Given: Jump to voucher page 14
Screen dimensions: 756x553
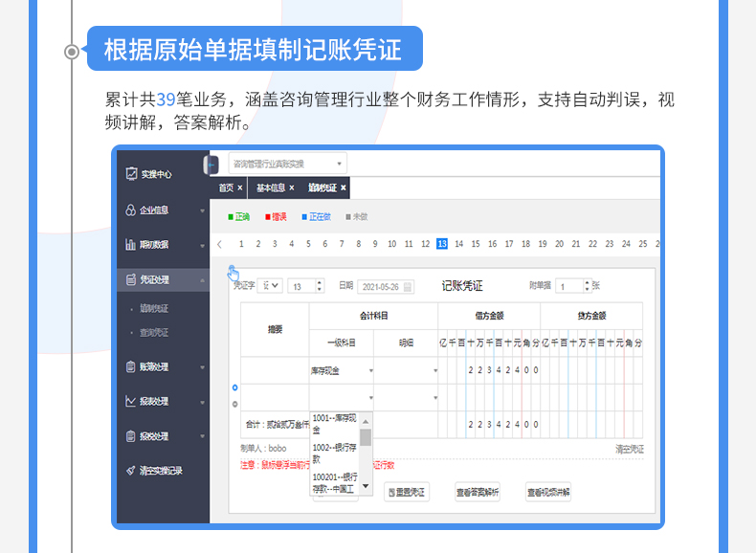Looking at the screenshot, I should coord(459,244).
